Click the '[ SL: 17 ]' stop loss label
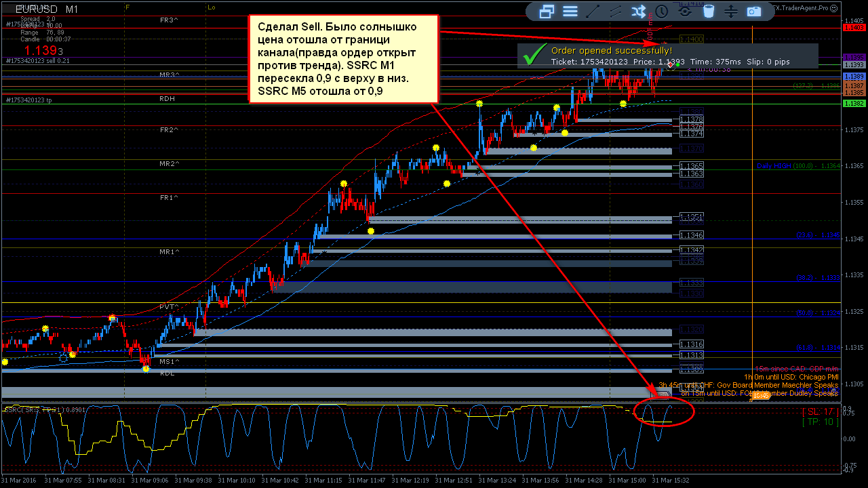Image resolution: width=868 pixels, height=488 pixels. click(821, 411)
